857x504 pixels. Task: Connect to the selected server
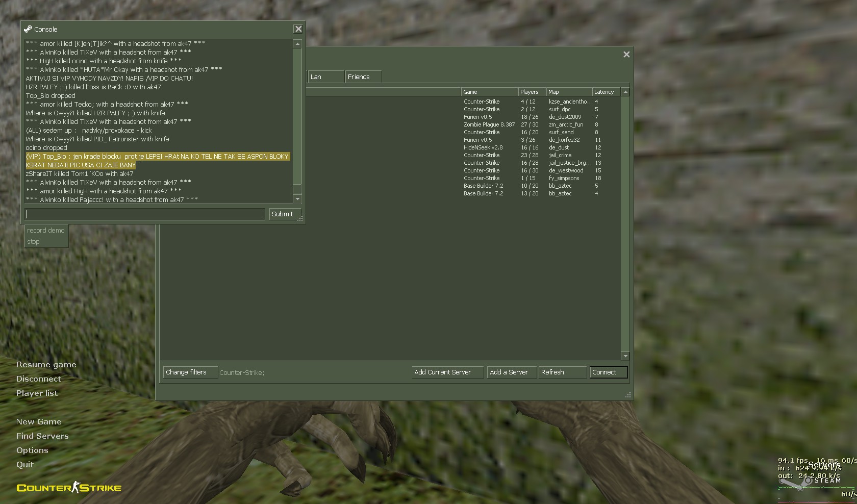(608, 372)
